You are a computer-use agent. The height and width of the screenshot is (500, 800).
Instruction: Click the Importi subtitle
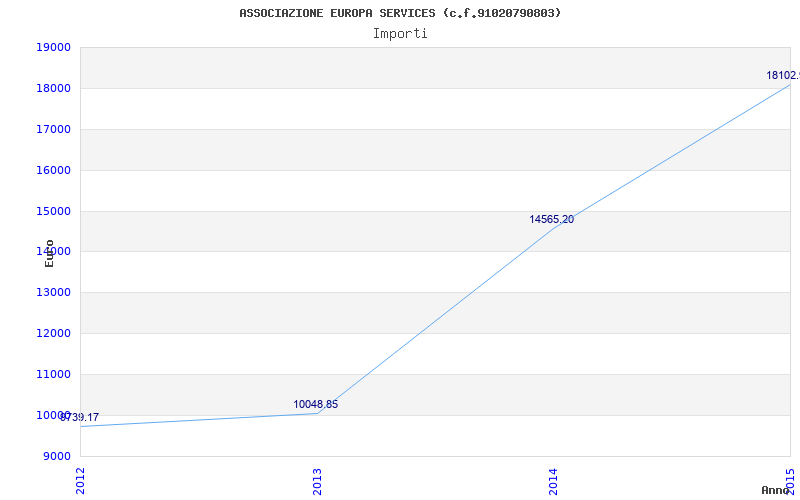pyautogui.click(x=400, y=34)
